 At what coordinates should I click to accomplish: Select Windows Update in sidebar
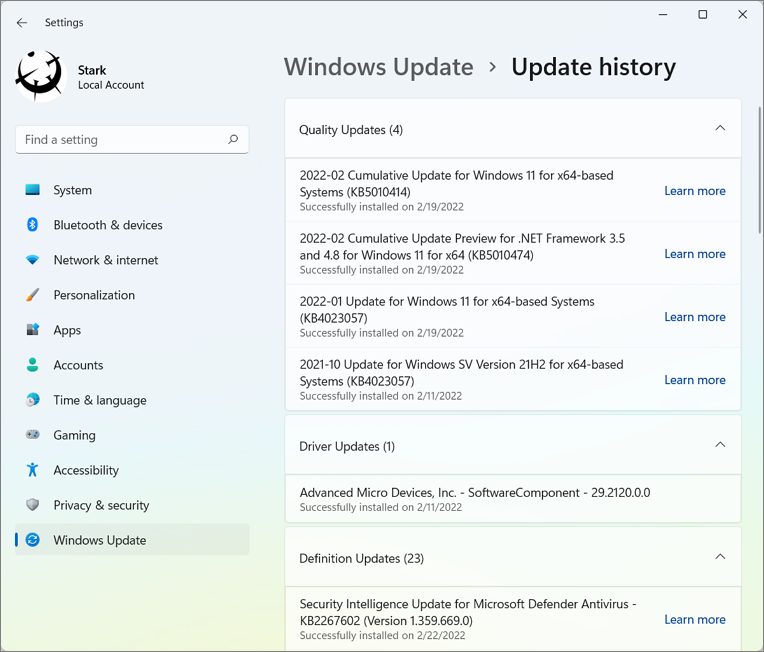pos(132,540)
